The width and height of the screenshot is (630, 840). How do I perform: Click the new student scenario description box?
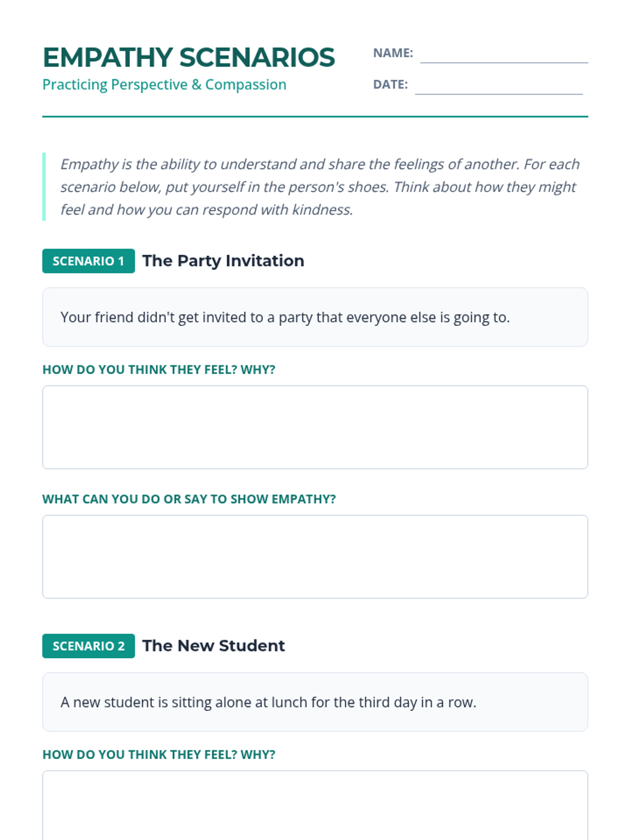(x=315, y=702)
